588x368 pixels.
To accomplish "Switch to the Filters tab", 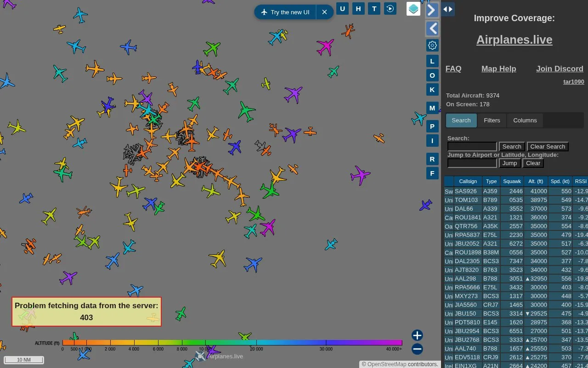I will [492, 121].
